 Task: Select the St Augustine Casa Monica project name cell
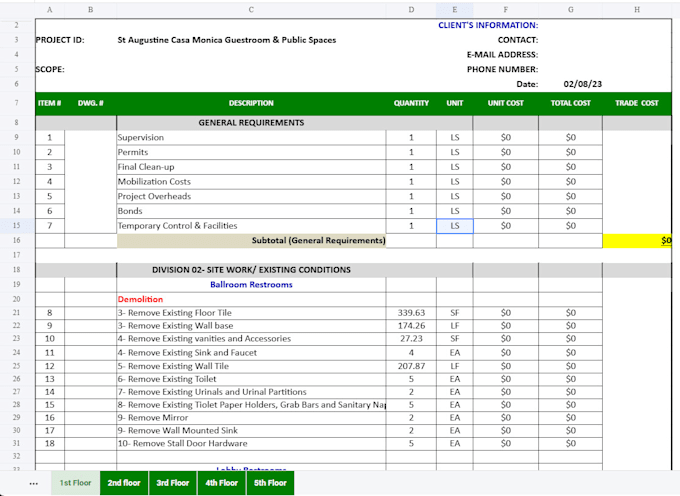tap(227, 40)
